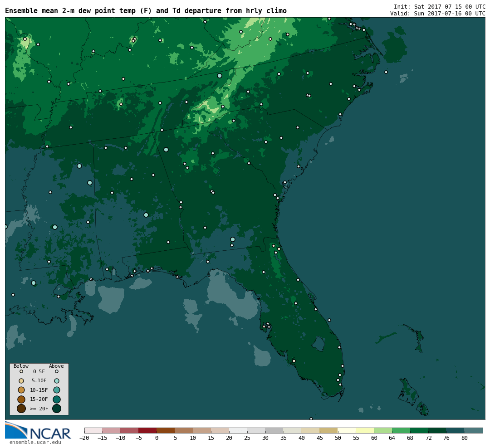The height and width of the screenshot is (448, 490).
Task: Pick the 35 to 40 color bar swatch
Action: click(293, 430)
